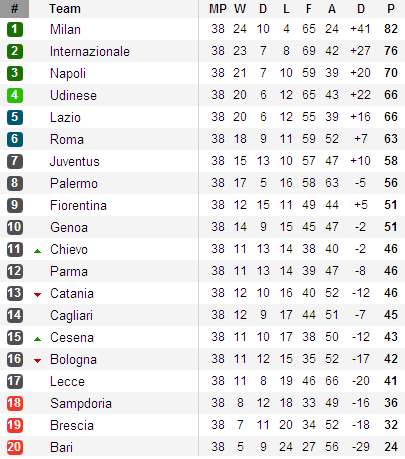This screenshot has height=459, width=405.
Task: Click the green up arrow beside Cesena
Action: [x=37, y=339]
